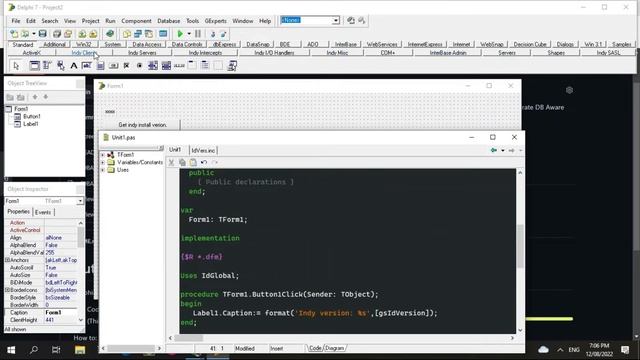640x360 pixels.
Task: Click the editor back navigation arrow
Action: tap(494, 150)
